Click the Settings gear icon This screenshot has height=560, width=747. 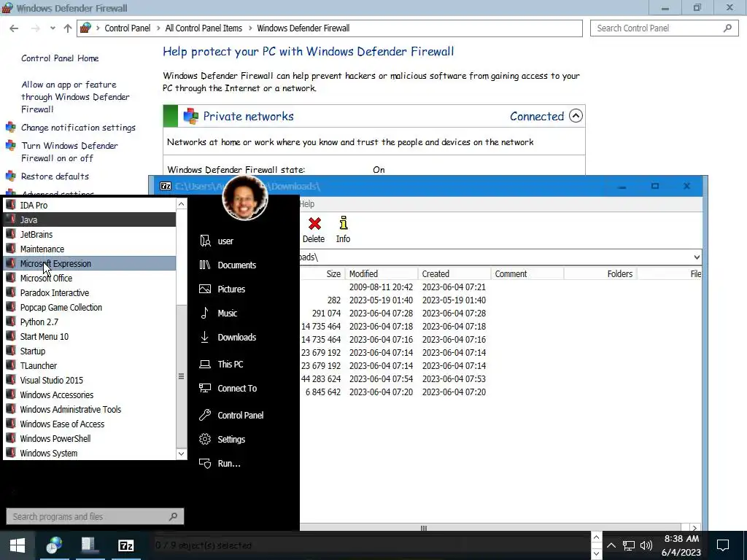coord(205,439)
